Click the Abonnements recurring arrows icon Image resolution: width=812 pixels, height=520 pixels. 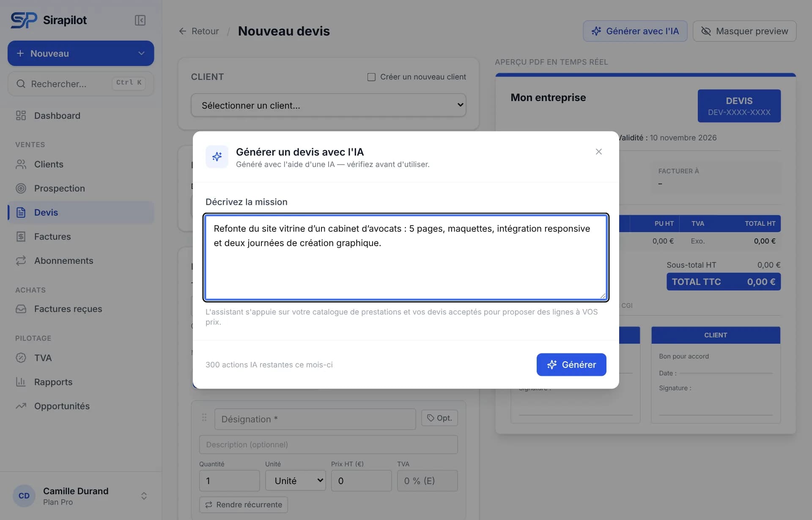21,260
